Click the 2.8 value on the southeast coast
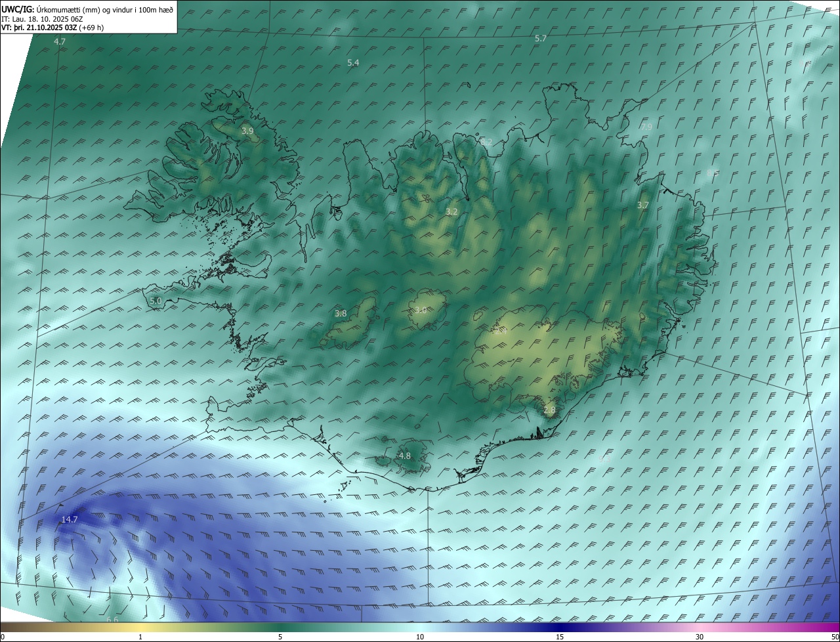This screenshot has height=642, width=840. (x=549, y=410)
